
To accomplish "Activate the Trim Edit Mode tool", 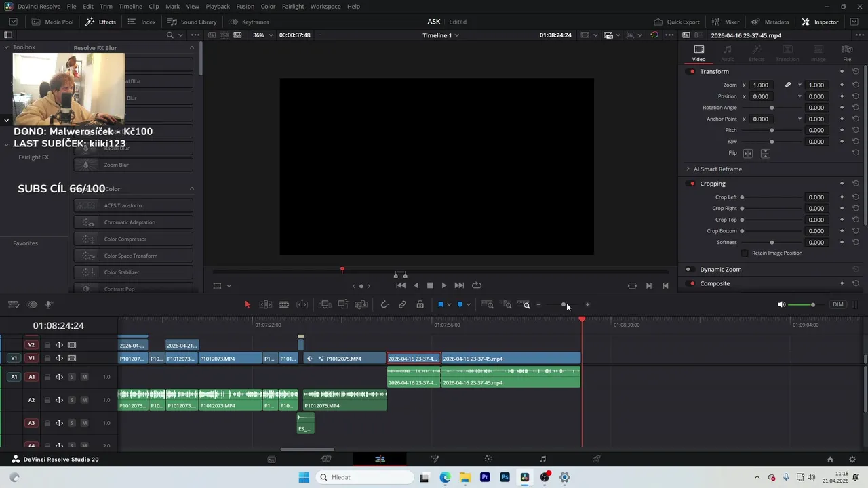I will pos(266,305).
